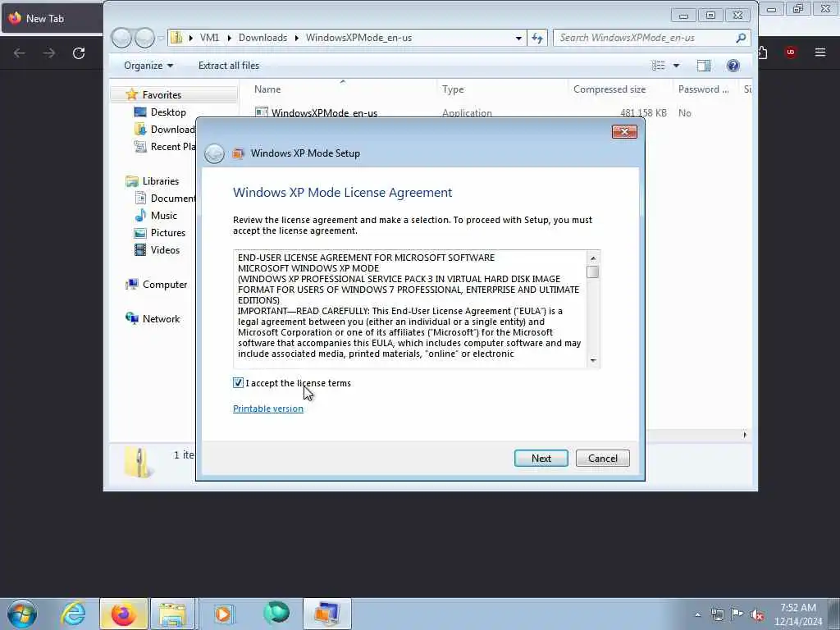The width and height of the screenshot is (840, 630).
Task: Switch to the Firefox New Tab tab
Action: (x=51, y=18)
